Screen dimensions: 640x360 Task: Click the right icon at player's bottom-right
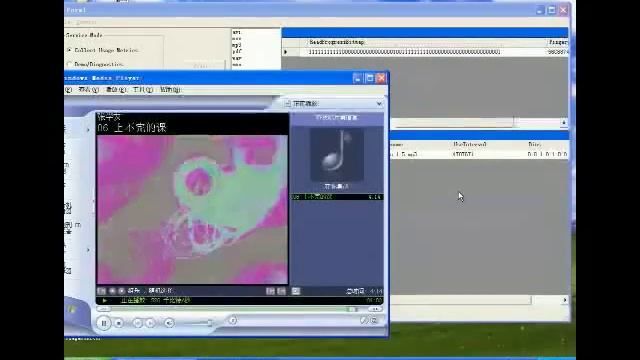point(374,321)
